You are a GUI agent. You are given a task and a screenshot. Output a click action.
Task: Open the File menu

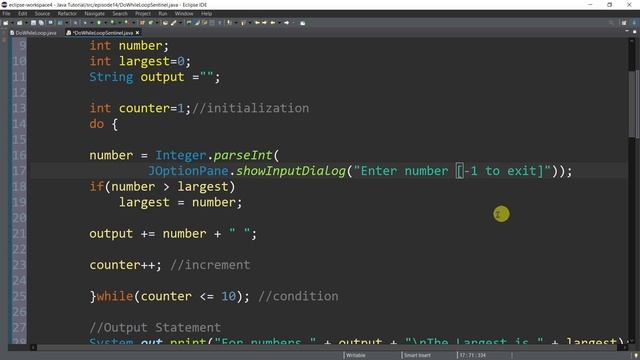(6, 13)
